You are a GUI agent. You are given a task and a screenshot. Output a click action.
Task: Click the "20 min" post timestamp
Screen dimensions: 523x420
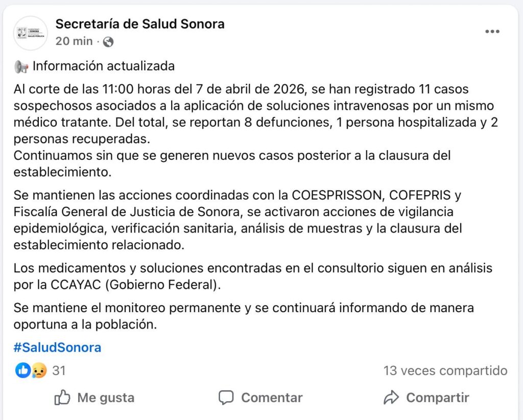74,41
